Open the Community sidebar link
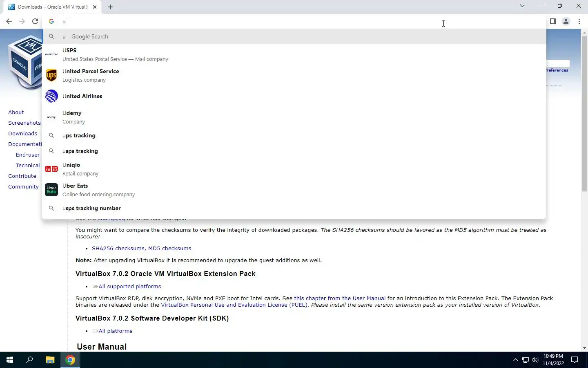The height and width of the screenshot is (368, 588). pyautogui.click(x=23, y=186)
